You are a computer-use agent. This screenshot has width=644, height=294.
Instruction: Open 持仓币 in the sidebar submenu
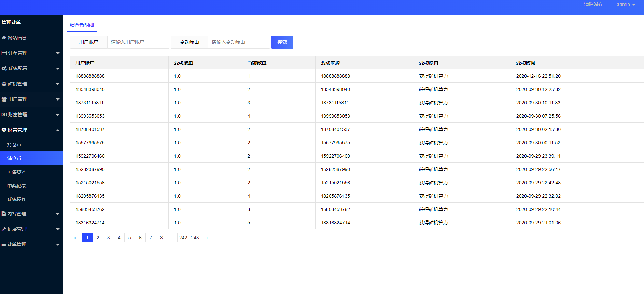click(14, 145)
